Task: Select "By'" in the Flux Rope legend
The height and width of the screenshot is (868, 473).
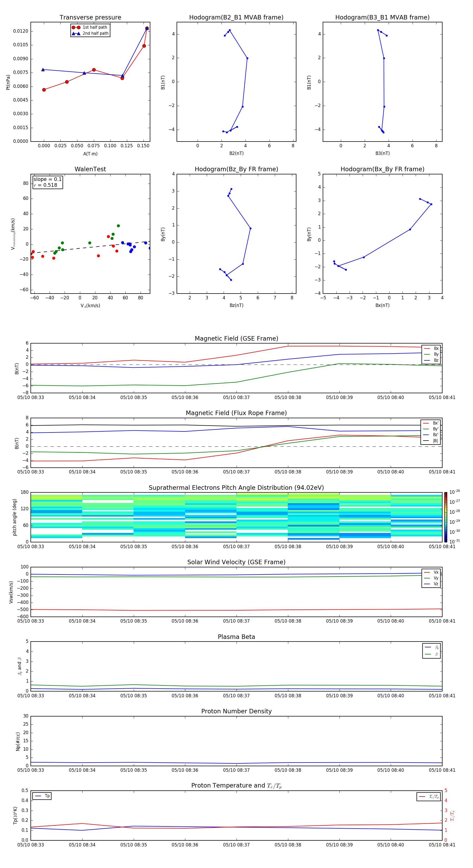Action: click(431, 429)
